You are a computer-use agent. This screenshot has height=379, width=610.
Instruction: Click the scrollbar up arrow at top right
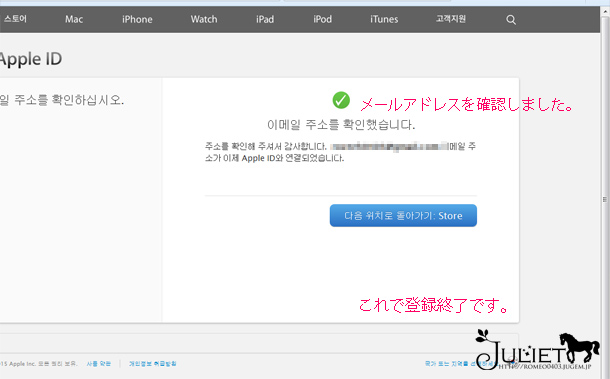[605, 12]
